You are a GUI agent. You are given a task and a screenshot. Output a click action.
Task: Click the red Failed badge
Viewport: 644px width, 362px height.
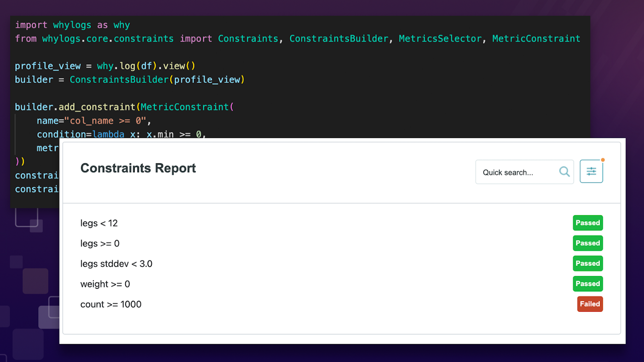coord(590,304)
